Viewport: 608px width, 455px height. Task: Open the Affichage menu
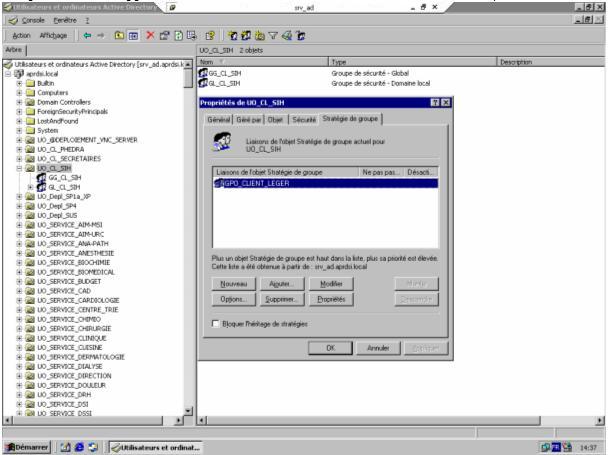point(53,36)
